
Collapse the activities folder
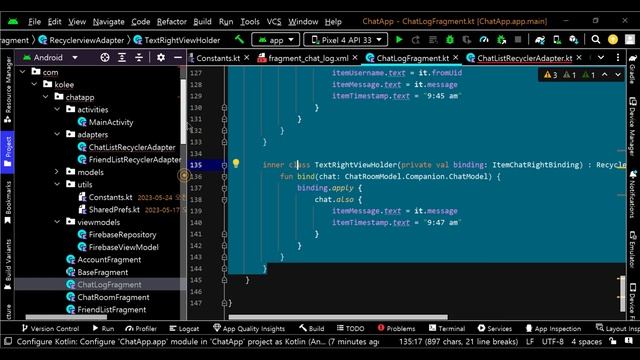click(x=58, y=109)
